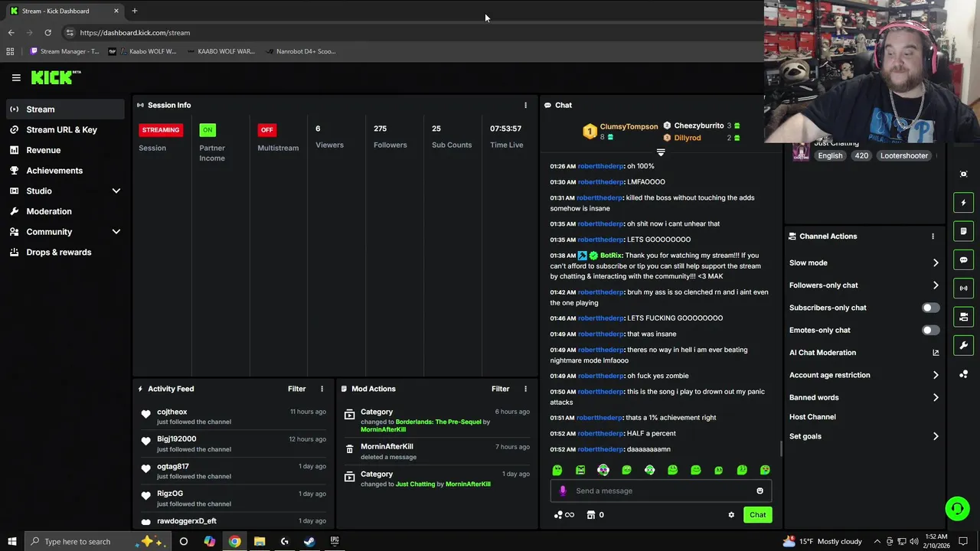Viewport: 980px width, 551px height.
Task: Toggle the broadcast stream preview panel icon
Action: pos(964,289)
